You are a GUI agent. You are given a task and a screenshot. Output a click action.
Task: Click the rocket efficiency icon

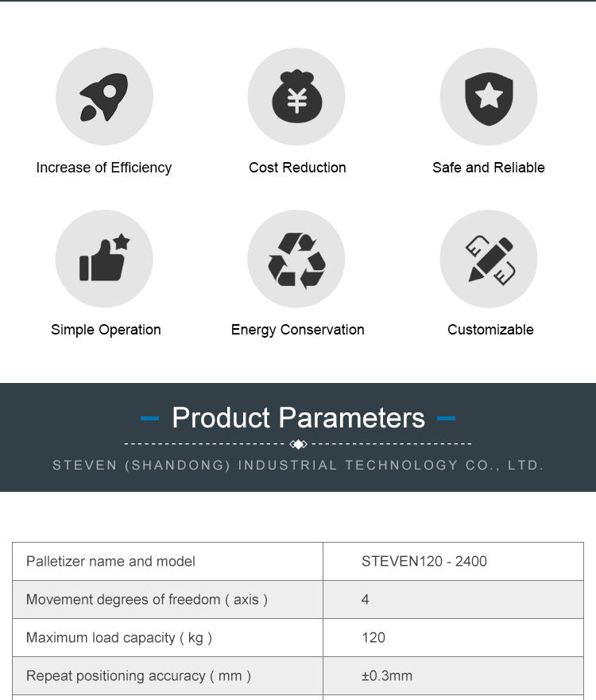pos(104,97)
